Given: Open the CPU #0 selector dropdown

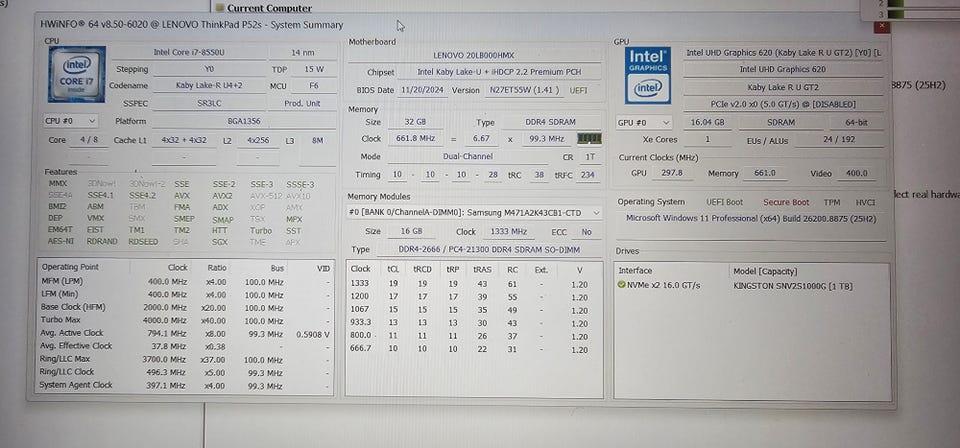Looking at the screenshot, I should click(x=70, y=121).
